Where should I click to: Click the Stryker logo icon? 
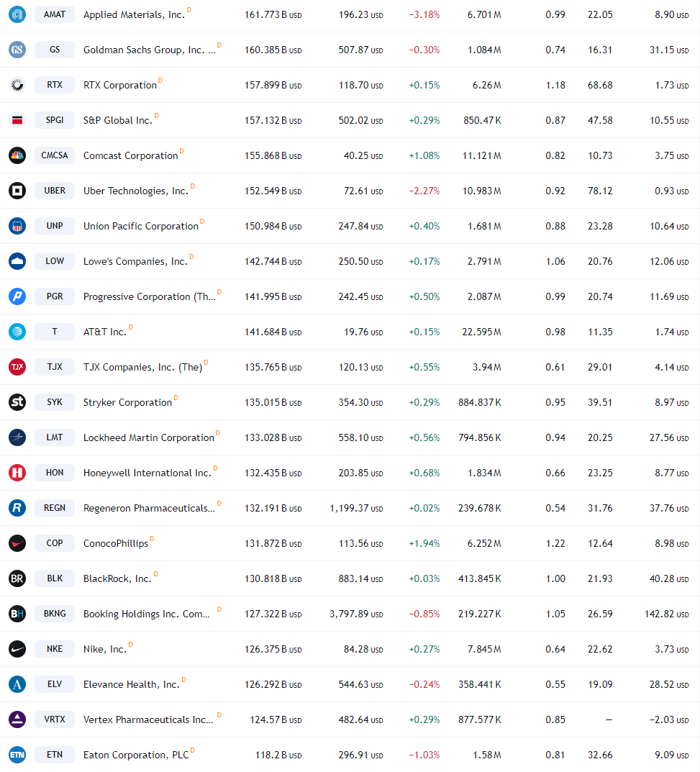point(17,402)
